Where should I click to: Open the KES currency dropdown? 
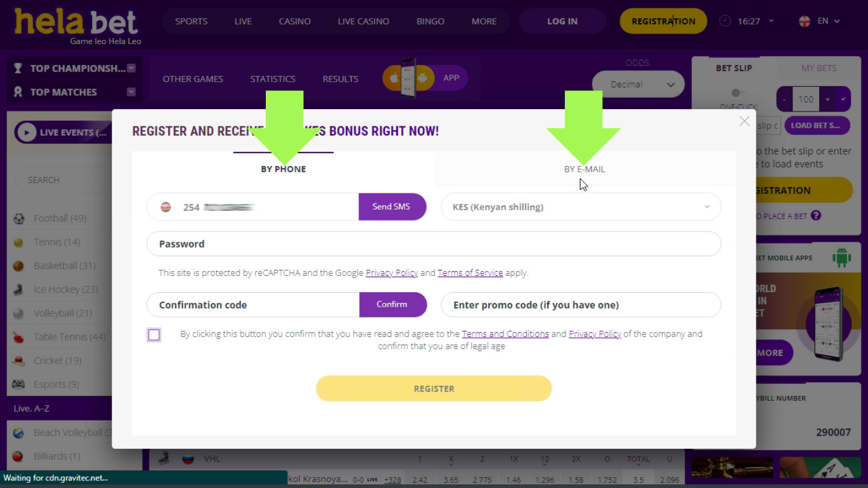tap(580, 207)
